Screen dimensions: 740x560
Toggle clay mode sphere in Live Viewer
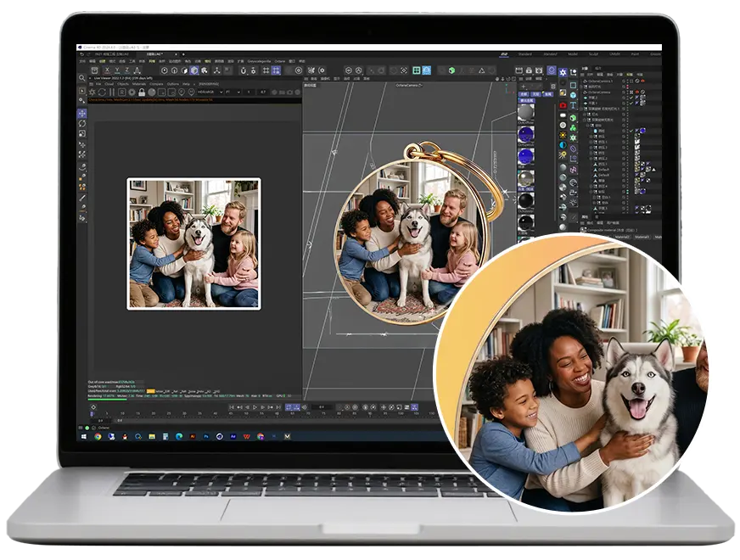152,92
